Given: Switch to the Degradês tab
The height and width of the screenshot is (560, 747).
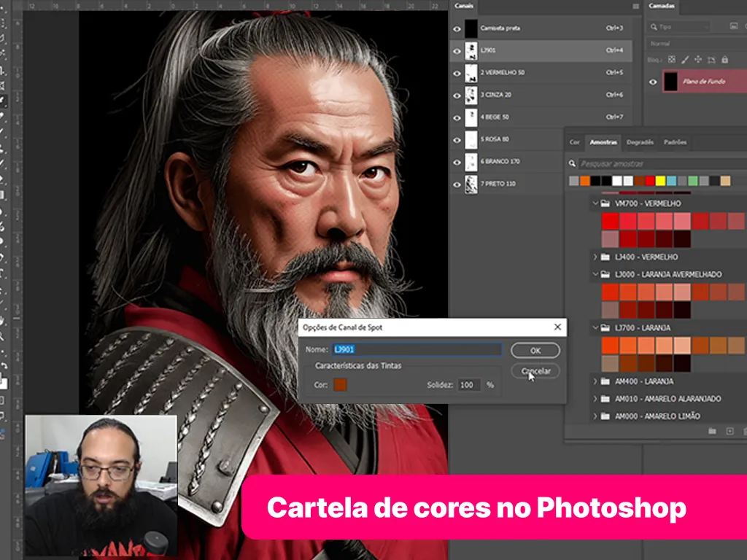Looking at the screenshot, I should click(640, 142).
